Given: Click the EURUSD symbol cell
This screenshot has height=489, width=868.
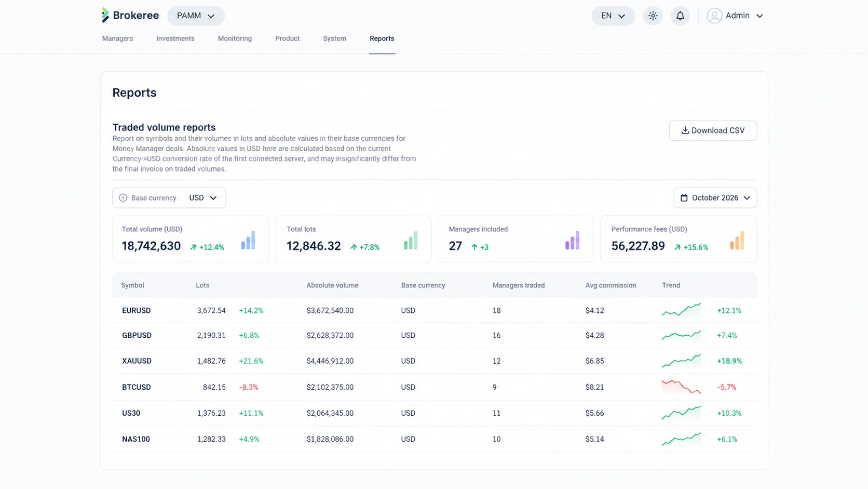Looking at the screenshot, I should [x=137, y=310].
